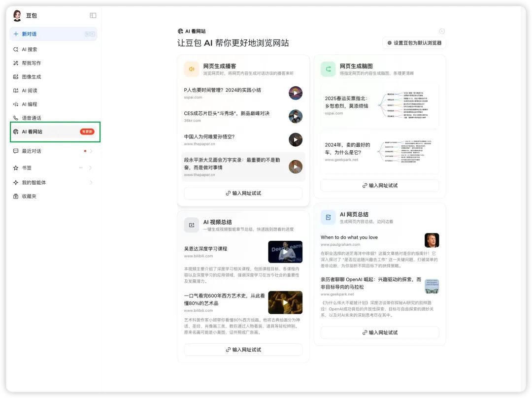The image size is (532, 398).
Task: Open 书签 more options dots
Action: pos(81,167)
